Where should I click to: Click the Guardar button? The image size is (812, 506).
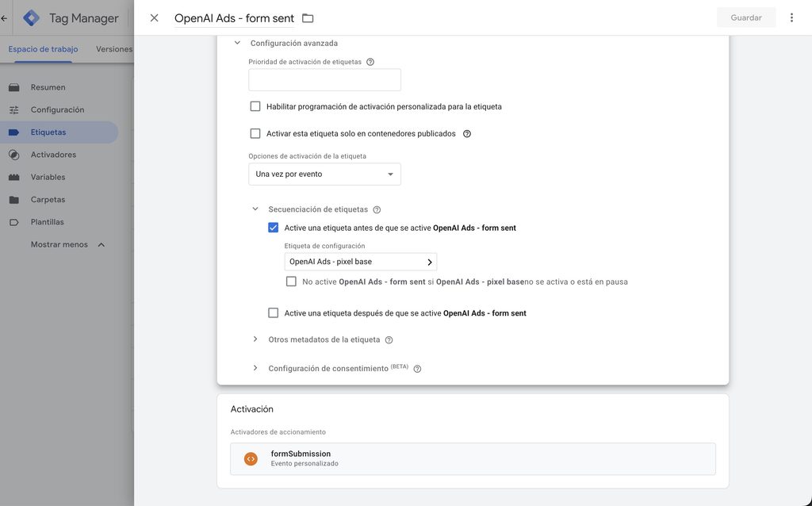(745, 17)
